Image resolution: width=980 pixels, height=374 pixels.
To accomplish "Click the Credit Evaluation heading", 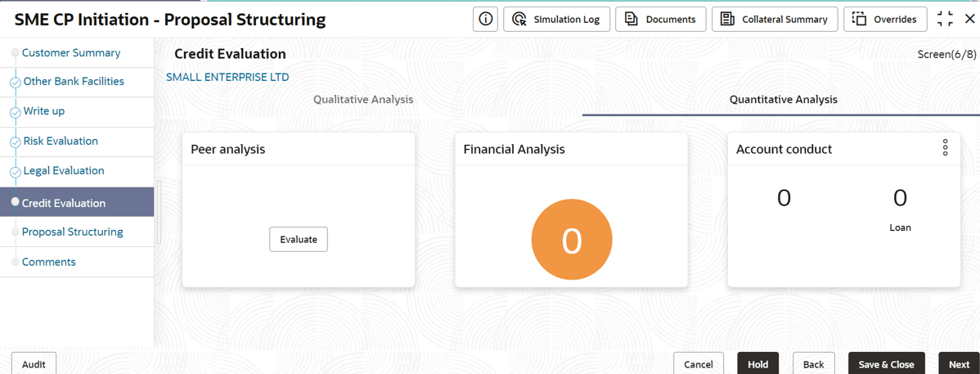I will 230,54.
